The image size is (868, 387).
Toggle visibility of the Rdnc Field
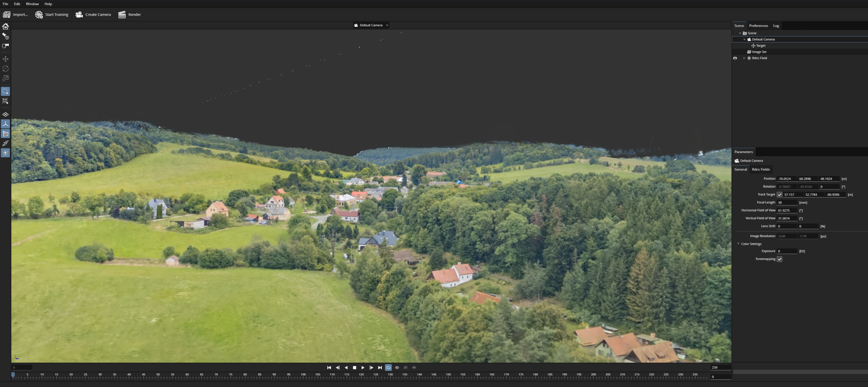pos(735,58)
